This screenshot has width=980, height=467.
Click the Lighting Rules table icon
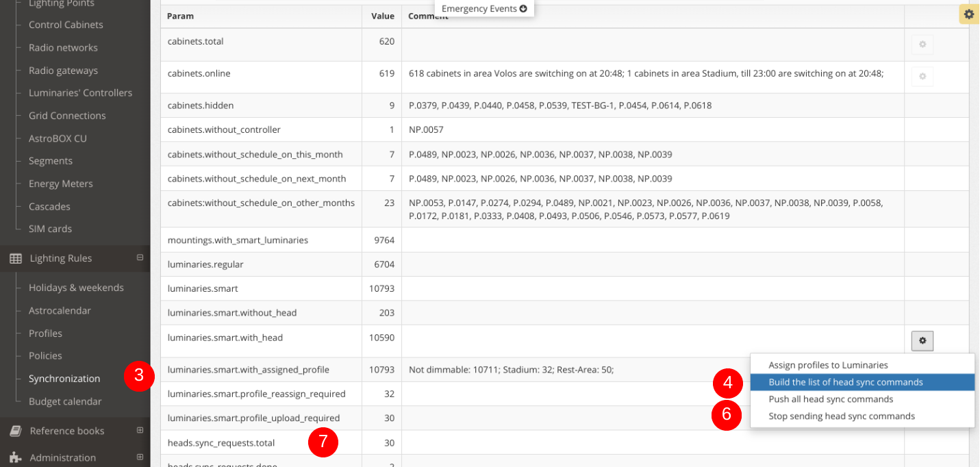click(15, 259)
